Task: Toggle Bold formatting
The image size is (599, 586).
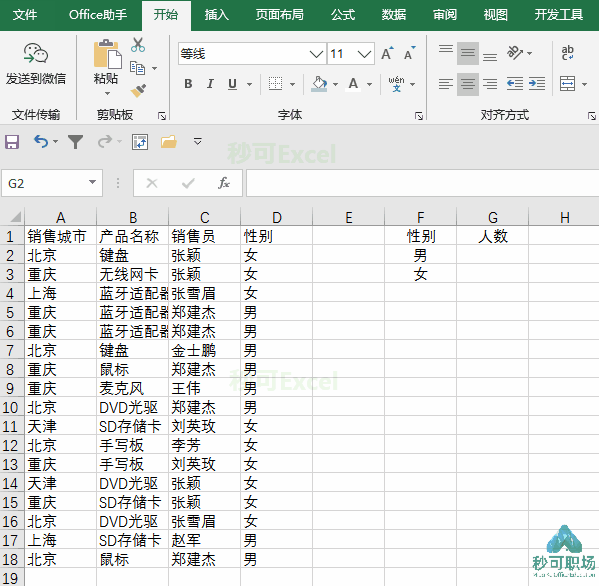Action: point(188,84)
